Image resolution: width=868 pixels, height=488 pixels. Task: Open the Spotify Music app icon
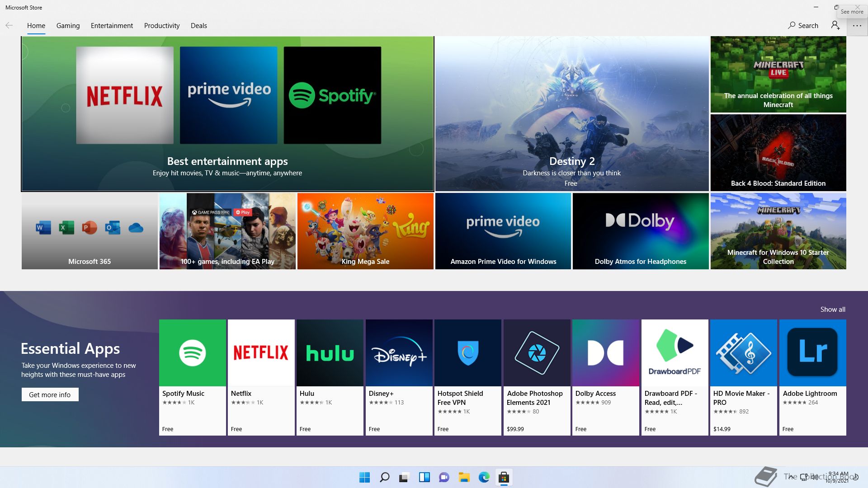pyautogui.click(x=193, y=353)
